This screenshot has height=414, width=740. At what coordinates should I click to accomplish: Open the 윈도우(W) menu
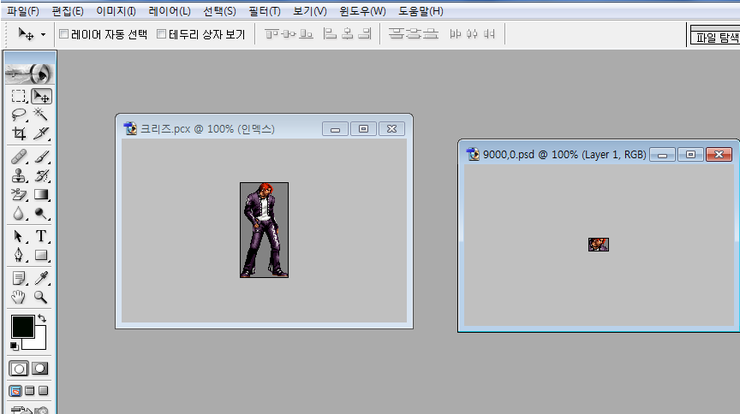tap(362, 11)
